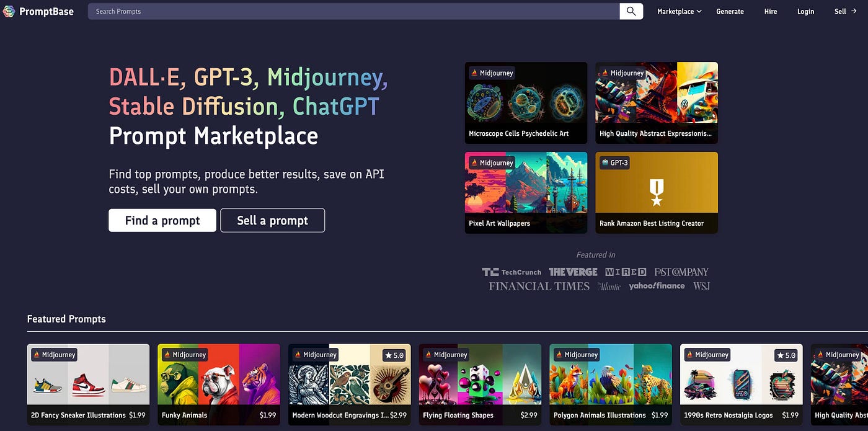Image resolution: width=868 pixels, height=431 pixels.
Task: Click Midjourney badge on Modern Woodcut Engravings card
Action: 316,355
